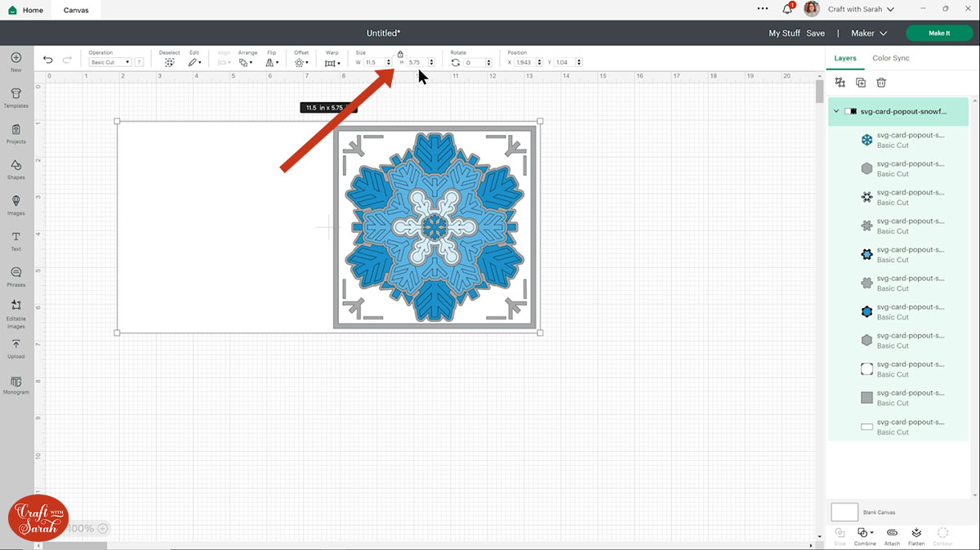This screenshot has height=550, width=980.
Task: Switch to the Layers tab
Action: coord(845,58)
